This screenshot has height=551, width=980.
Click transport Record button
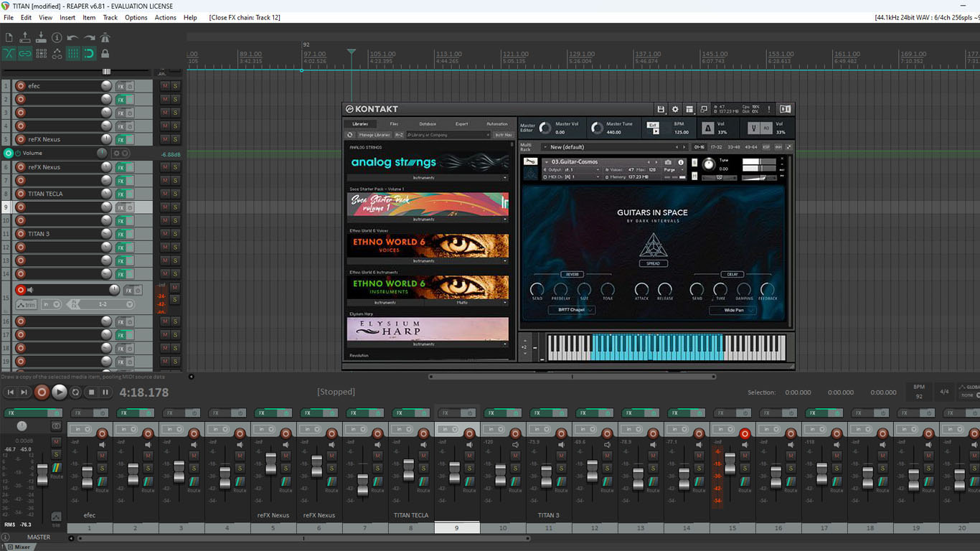[42, 392]
